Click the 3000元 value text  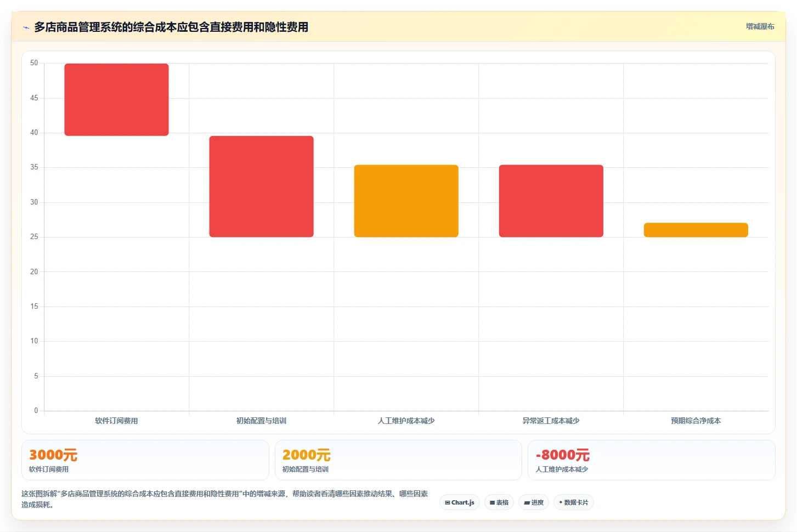pos(53,455)
